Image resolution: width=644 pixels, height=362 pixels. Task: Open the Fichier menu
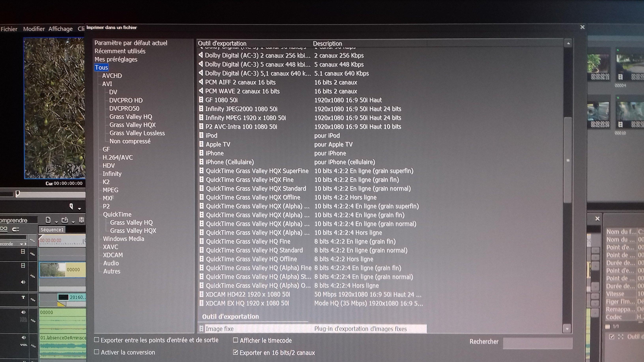9,29
